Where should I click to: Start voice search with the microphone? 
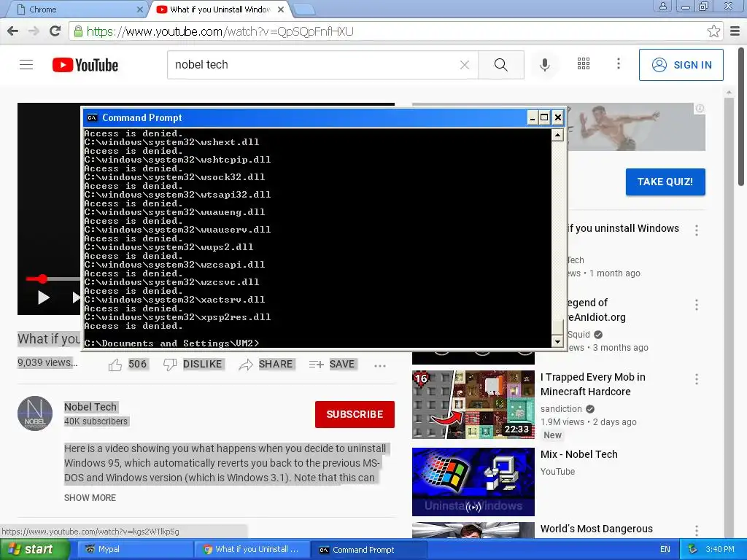tap(544, 65)
